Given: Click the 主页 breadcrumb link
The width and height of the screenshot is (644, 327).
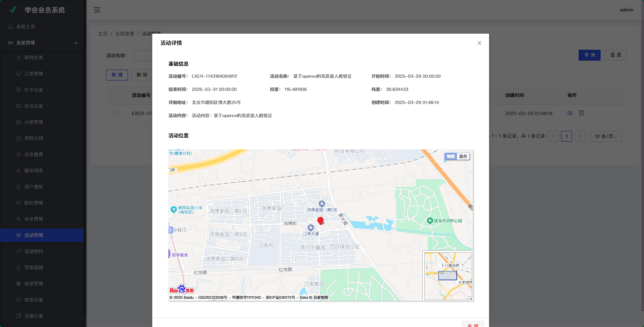Looking at the screenshot, I should [103, 34].
